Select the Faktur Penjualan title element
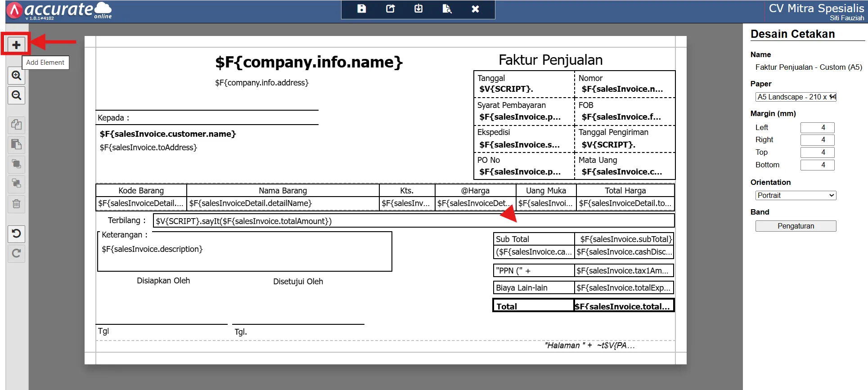This screenshot has width=868, height=390. 550,60
